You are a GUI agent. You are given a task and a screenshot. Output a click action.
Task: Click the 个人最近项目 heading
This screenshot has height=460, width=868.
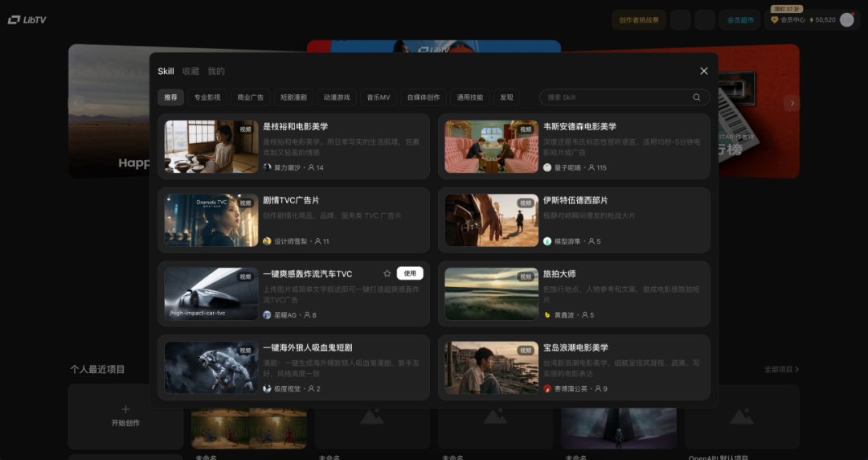click(97, 369)
